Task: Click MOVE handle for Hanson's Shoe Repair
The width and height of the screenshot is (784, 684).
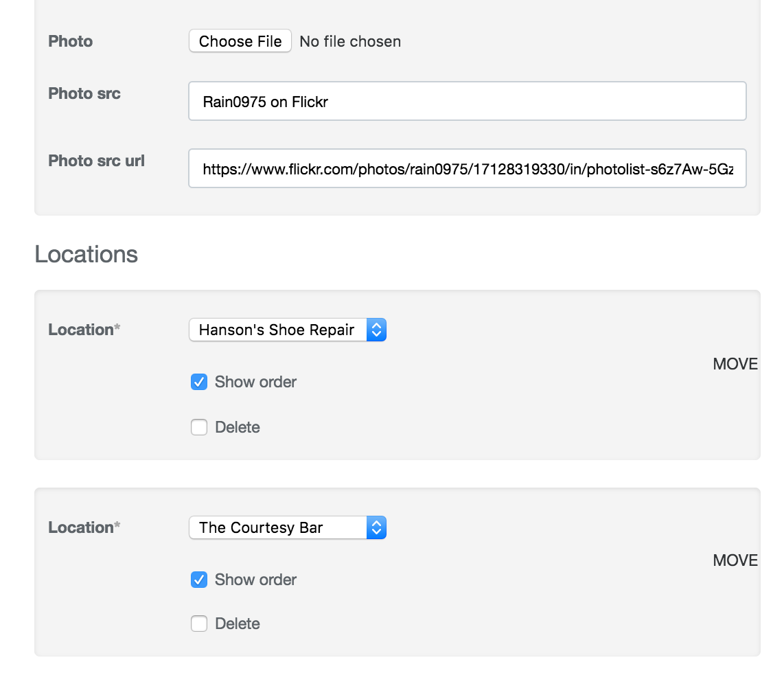Action: [x=735, y=364]
